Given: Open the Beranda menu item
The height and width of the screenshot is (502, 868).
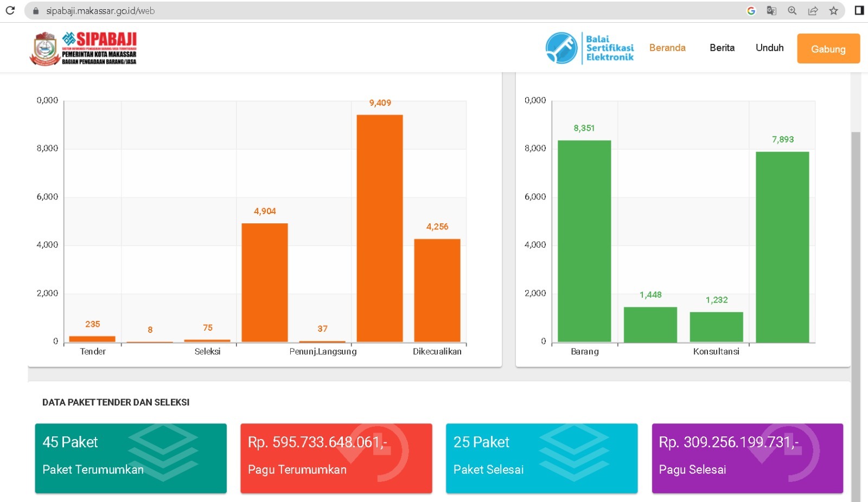Looking at the screenshot, I should 667,48.
